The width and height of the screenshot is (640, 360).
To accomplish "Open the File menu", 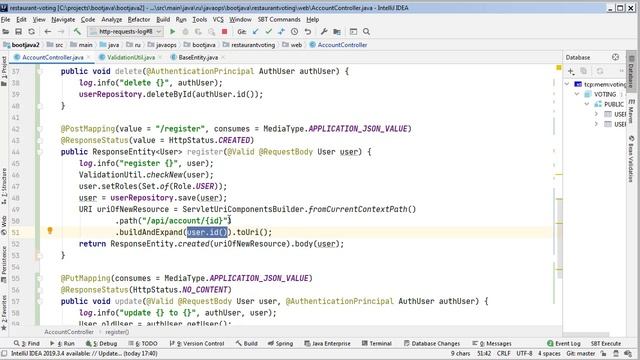I will coord(5,19).
